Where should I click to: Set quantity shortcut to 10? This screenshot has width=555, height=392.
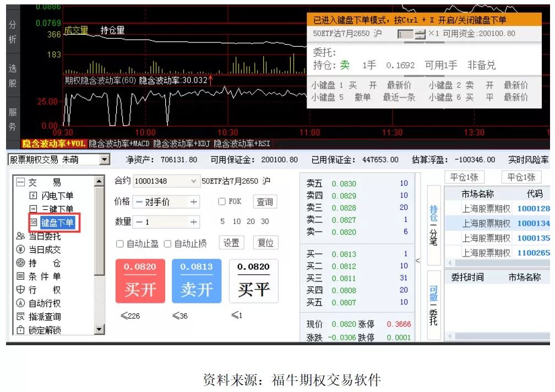point(237,221)
